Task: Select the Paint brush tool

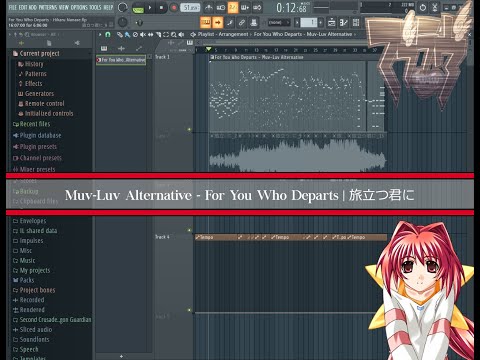Action: 127,34
